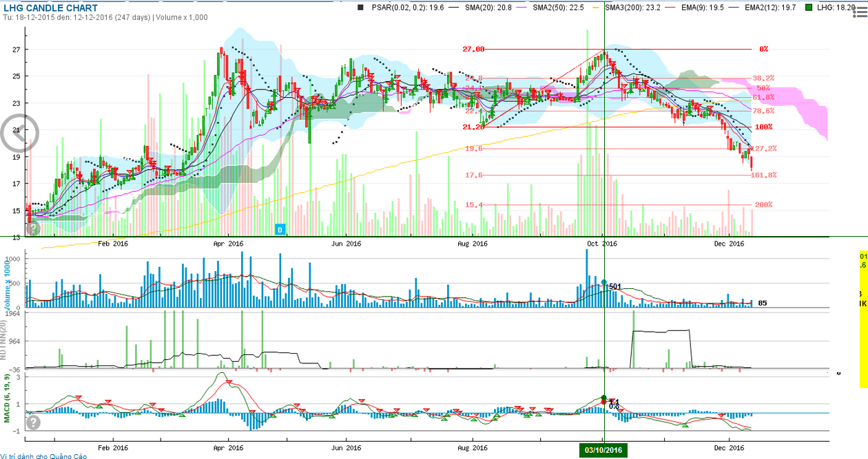Click the 501 volume value label

pyautogui.click(x=615, y=286)
